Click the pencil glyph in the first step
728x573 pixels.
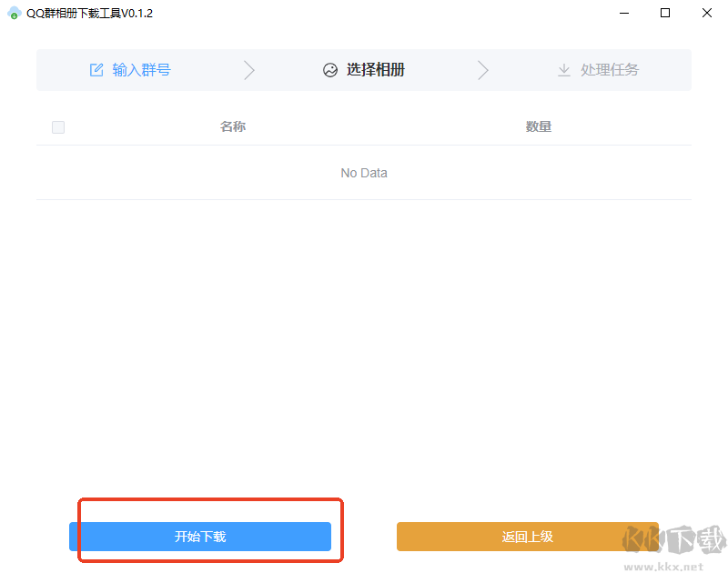[x=96, y=69]
